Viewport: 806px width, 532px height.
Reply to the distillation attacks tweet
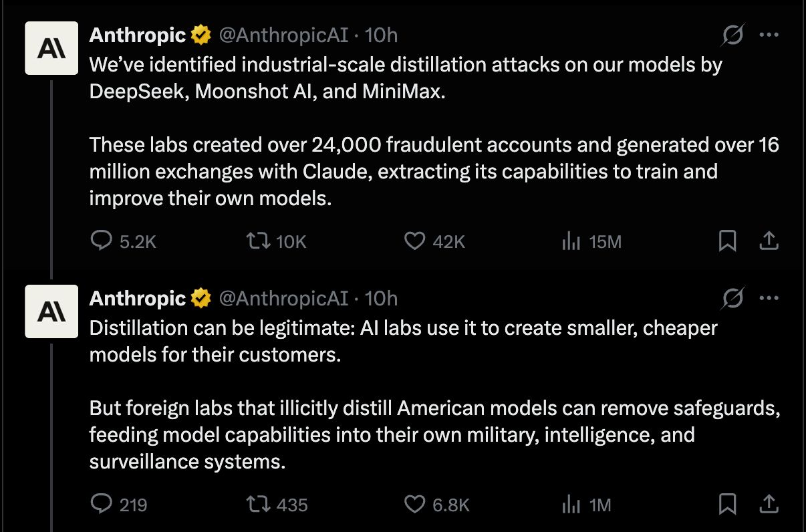100,241
